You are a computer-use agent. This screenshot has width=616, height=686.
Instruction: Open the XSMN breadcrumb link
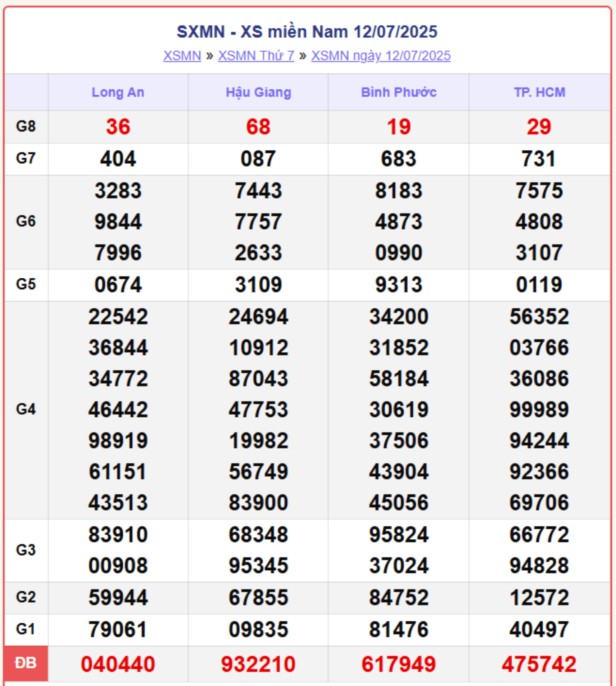coord(182,56)
